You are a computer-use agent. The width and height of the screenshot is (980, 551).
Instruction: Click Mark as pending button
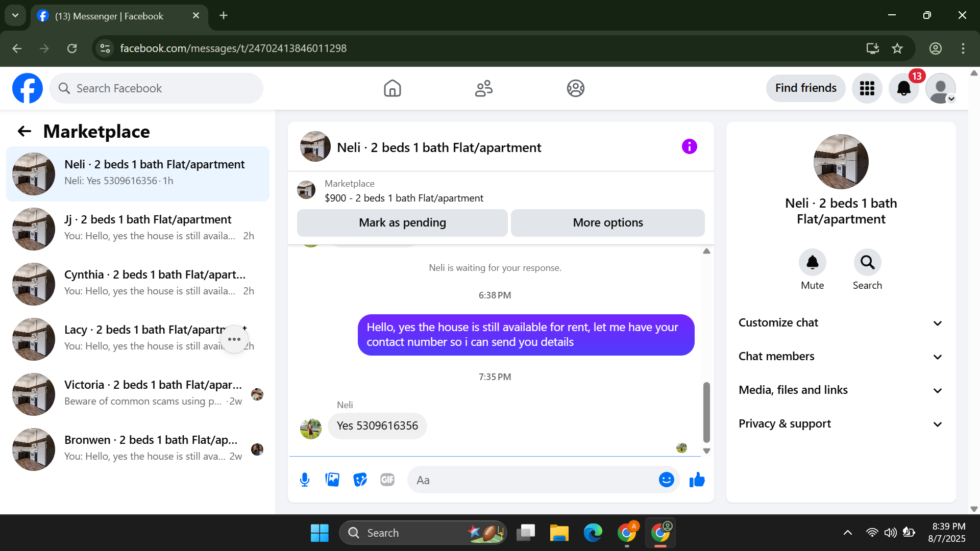click(402, 223)
